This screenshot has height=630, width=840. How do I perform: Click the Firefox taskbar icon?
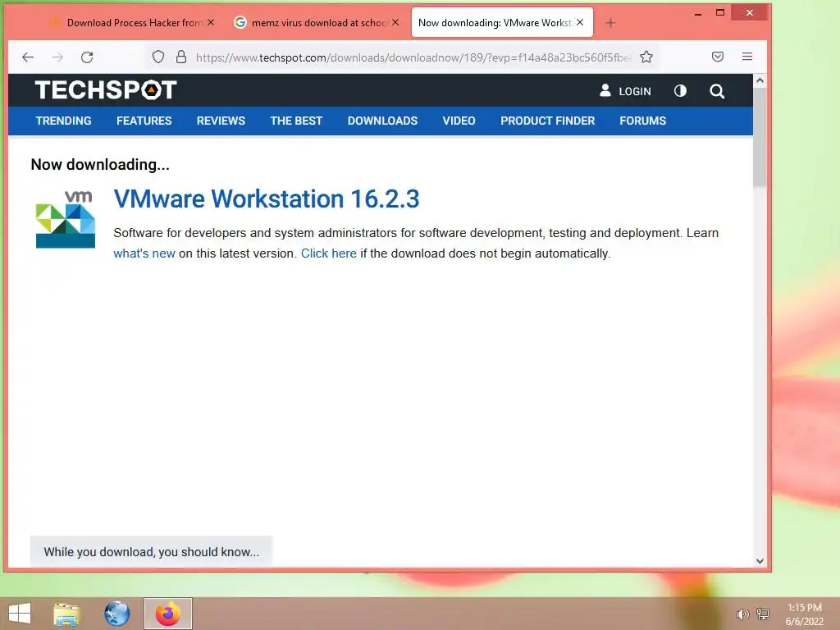167,614
